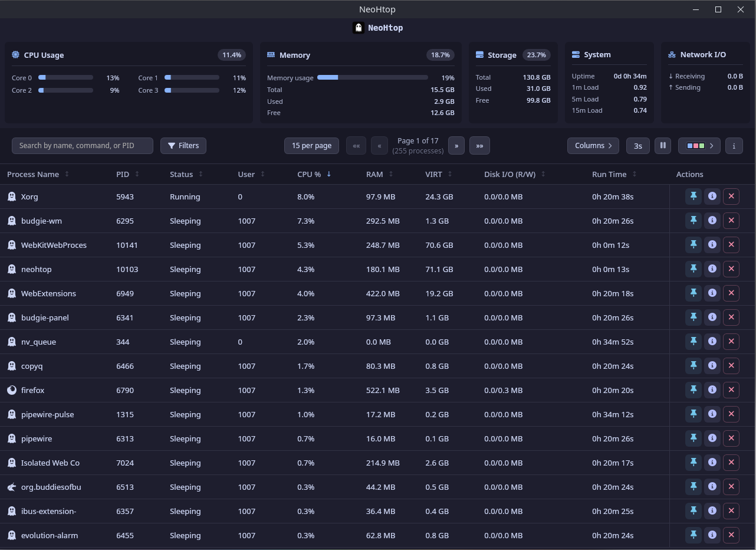
Task: Pin the ibus-extension- process
Action: click(x=693, y=511)
